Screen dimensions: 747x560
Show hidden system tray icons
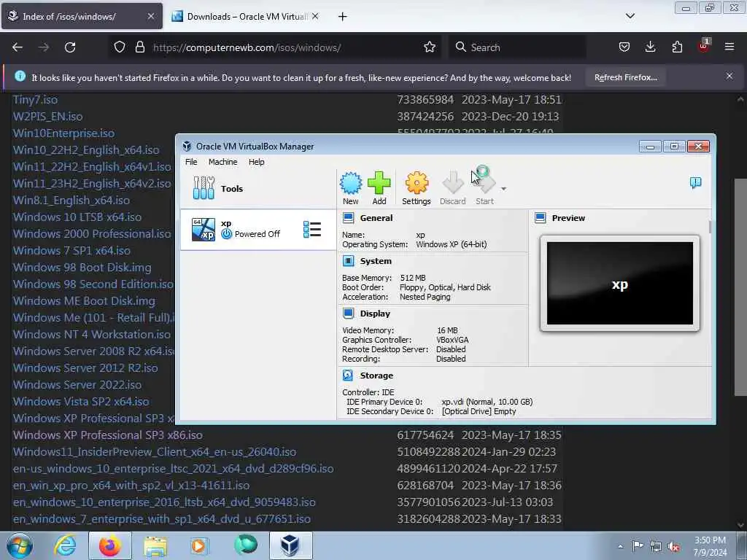point(620,546)
